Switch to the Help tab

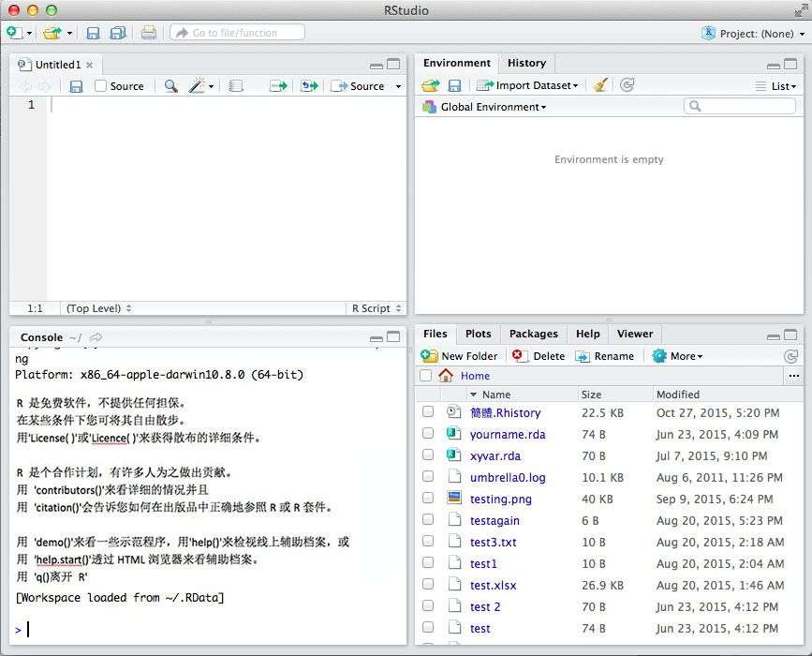pos(588,334)
